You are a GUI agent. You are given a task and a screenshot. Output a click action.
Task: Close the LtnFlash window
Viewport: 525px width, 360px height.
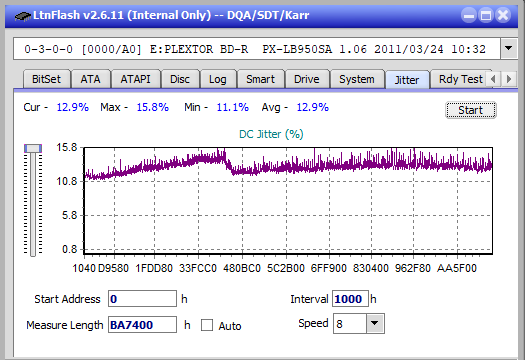(503, 15)
